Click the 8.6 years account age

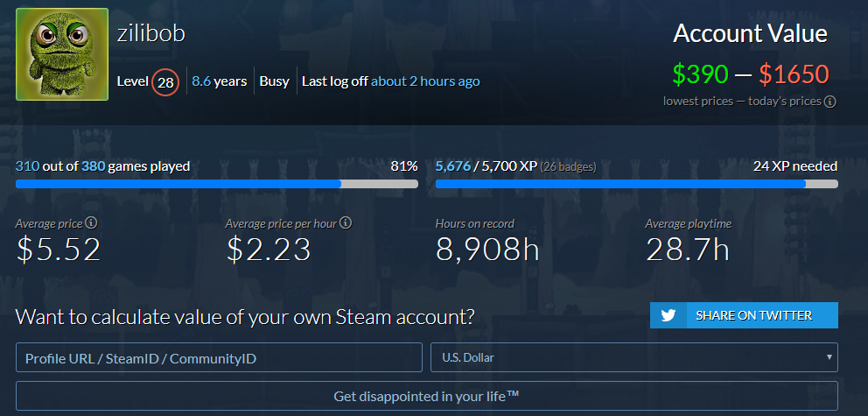tap(220, 81)
